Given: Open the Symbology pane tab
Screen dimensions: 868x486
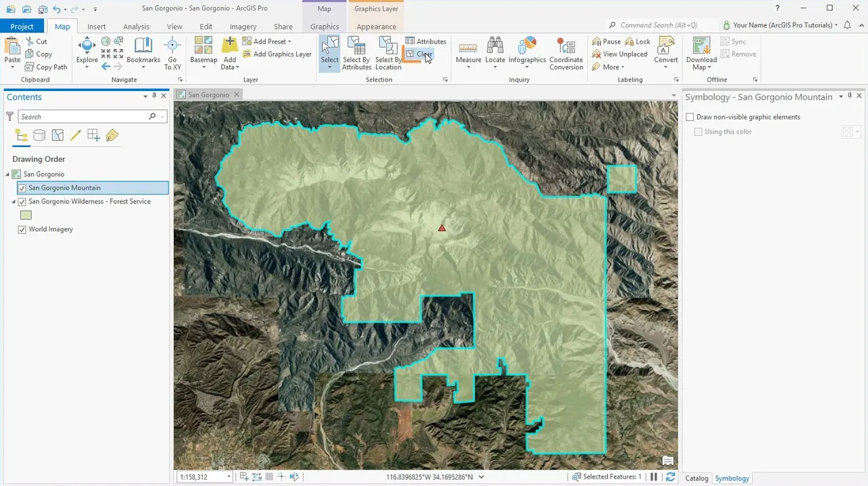Looking at the screenshot, I should (731, 479).
